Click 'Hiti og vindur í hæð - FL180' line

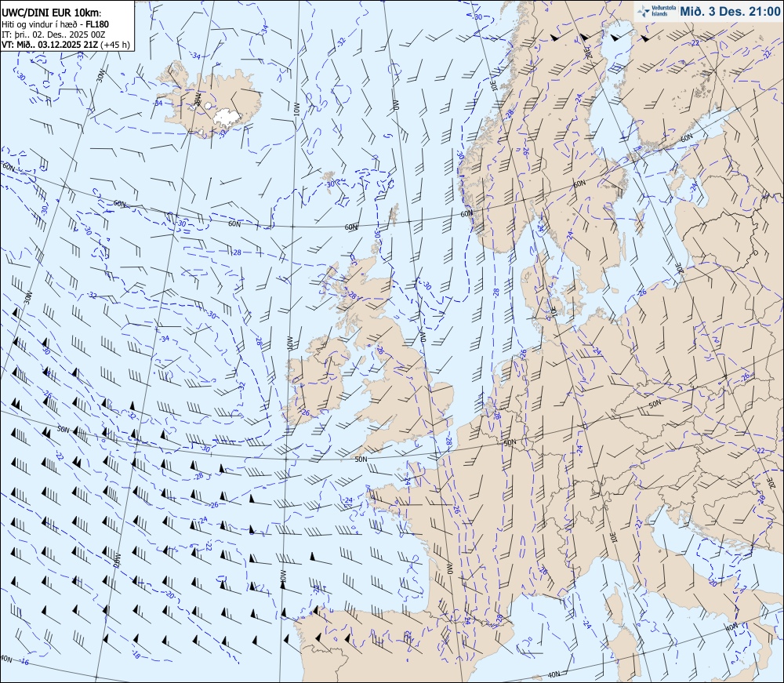pyautogui.click(x=55, y=24)
